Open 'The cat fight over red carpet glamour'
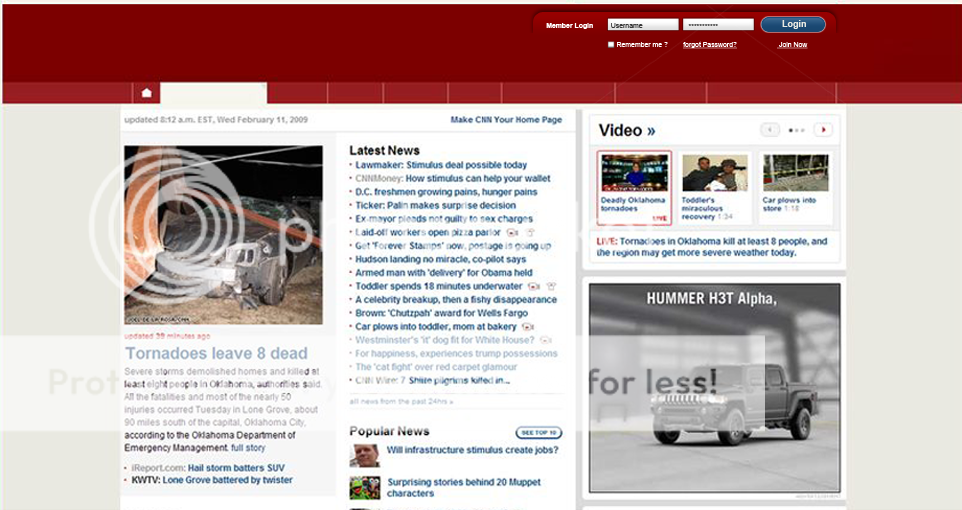Screen dimensions: 962x510 436,368
